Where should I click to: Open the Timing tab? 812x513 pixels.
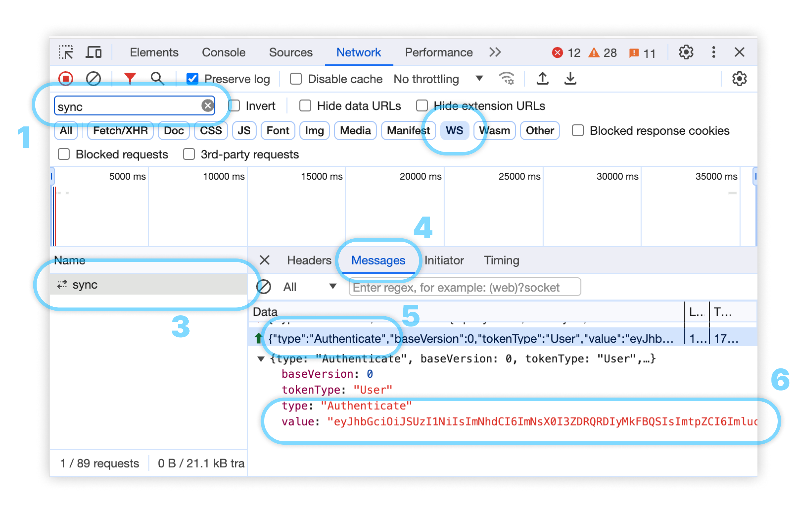coord(501,260)
